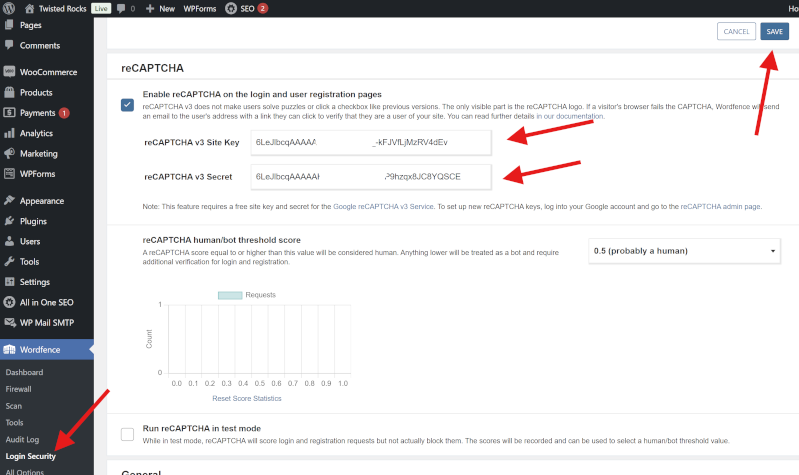Open Wordfence Firewall submenu
Screen dimensions: 799x475
click(x=18, y=389)
